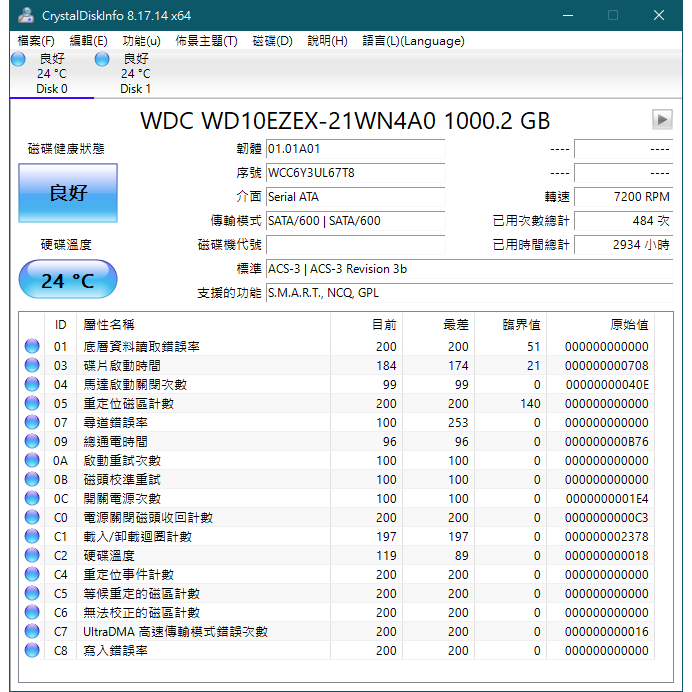Click the standard field ACS-3 Revision 3b

(470, 269)
